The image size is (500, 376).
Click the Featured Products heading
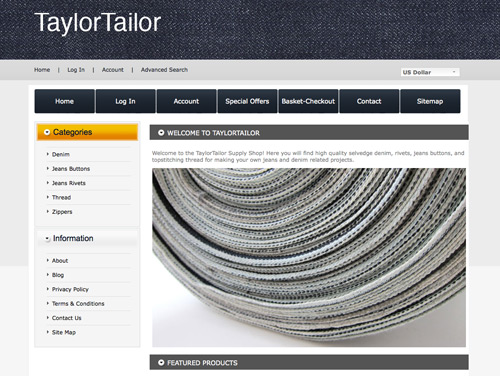click(x=202, y=363)
